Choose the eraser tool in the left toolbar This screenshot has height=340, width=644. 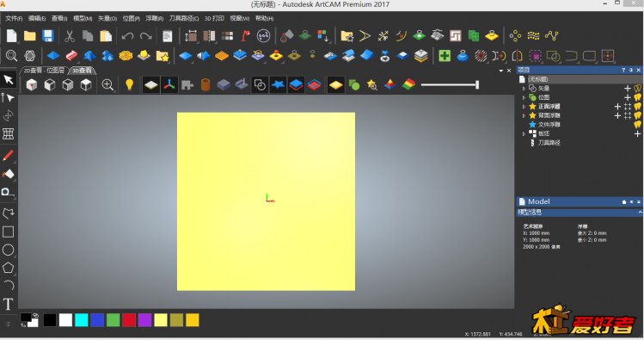pos(9,174)
